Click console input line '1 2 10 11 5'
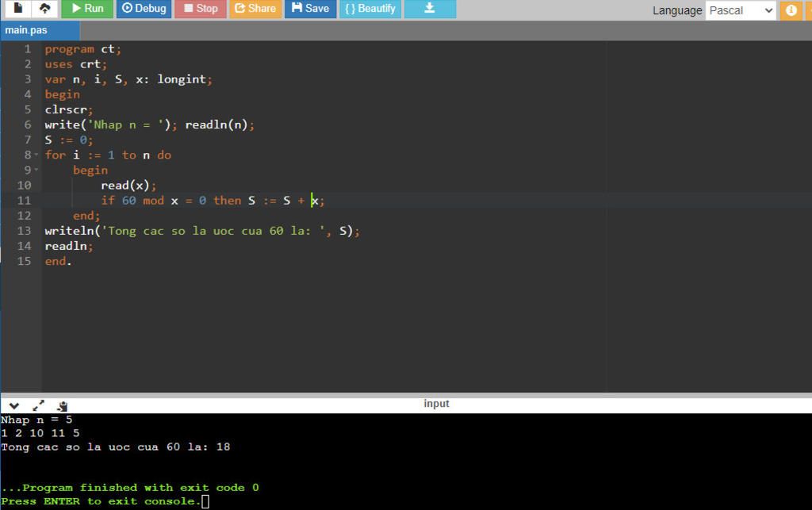Viewport: 812px width, 510px height. pyautogui.click(x=40, y=433)
